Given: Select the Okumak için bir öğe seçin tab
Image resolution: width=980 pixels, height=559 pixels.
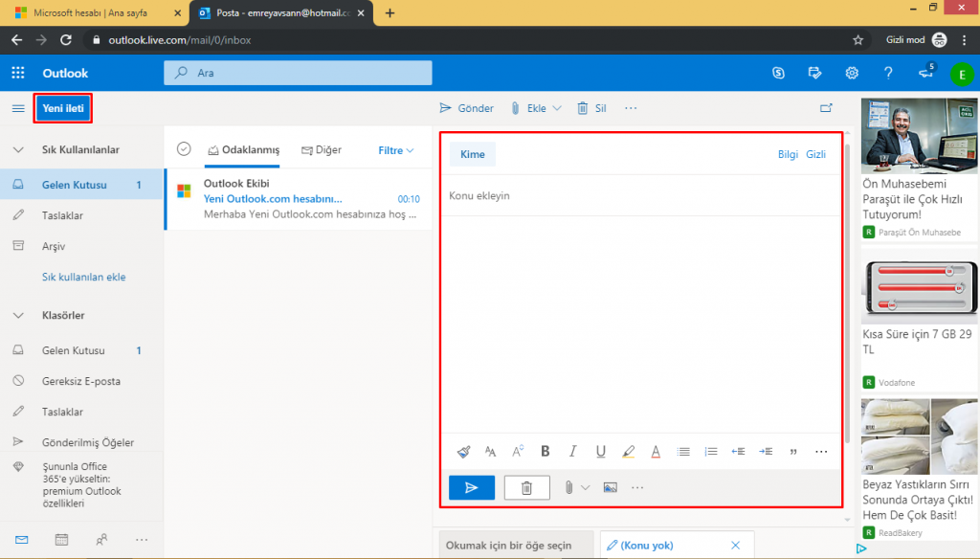Looking at the screenshot, I should point(516,546).
